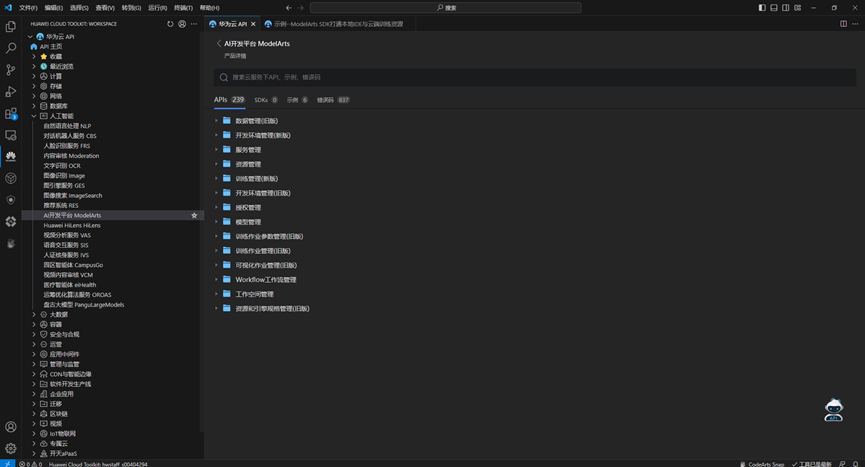The width and height of the screenshot is (865, 467).
Task: Select 内容审核 Moderation service
Action: (x=71, y=155)
